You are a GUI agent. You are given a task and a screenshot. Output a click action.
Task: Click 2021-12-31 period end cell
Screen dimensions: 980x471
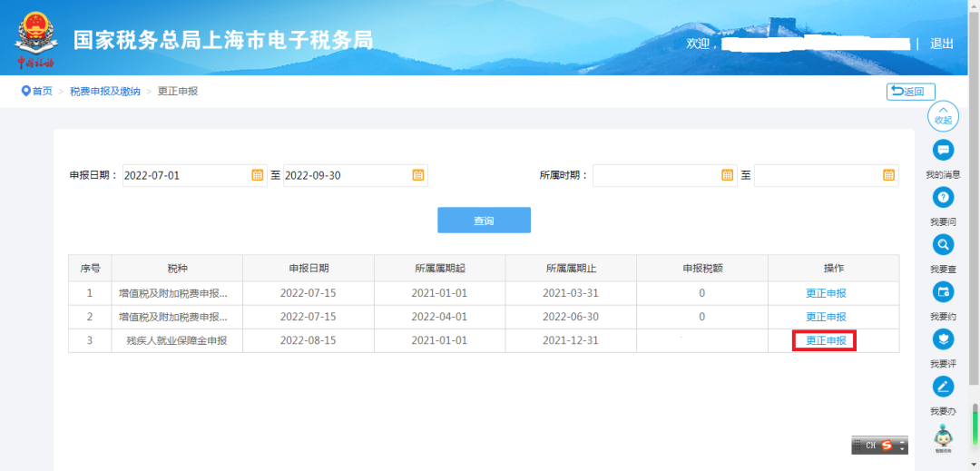pos(571,340)
